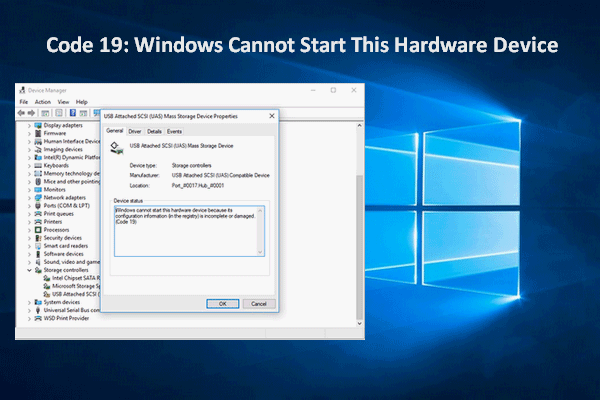
Task: Click the Device status scroll down arrow
Action: tap(260, 252)
